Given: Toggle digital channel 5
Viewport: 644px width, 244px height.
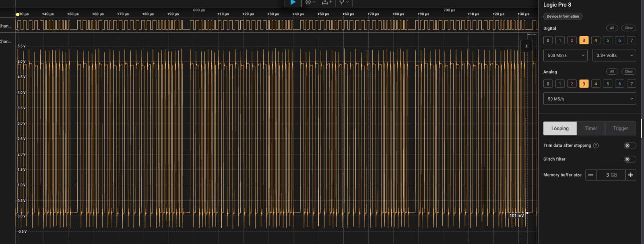Looking at the screenshot, I should tap(608, 40).
